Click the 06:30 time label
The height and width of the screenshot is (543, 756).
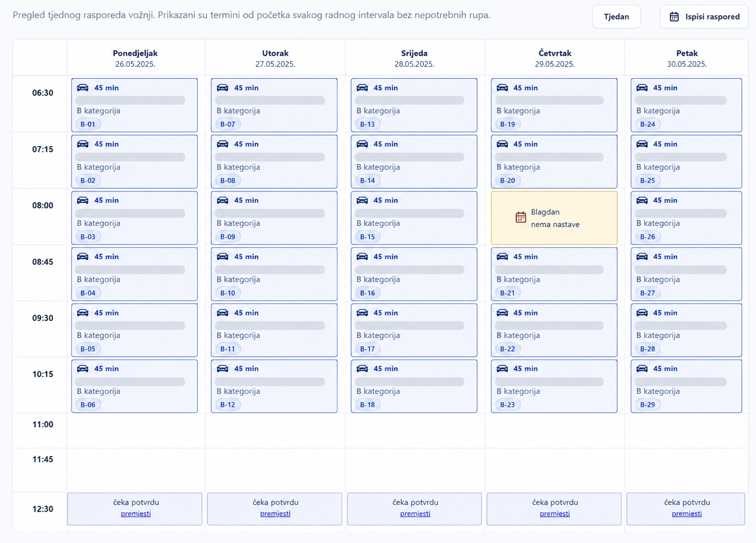click(43, 93)
